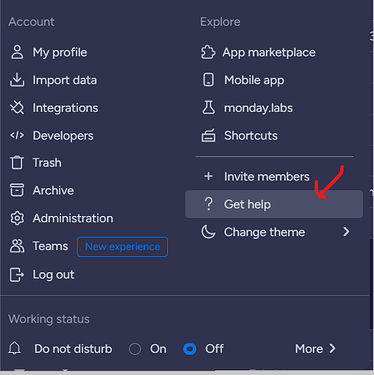
Task: Click the Trash bin icon
Action: click(x=17, y=163)
